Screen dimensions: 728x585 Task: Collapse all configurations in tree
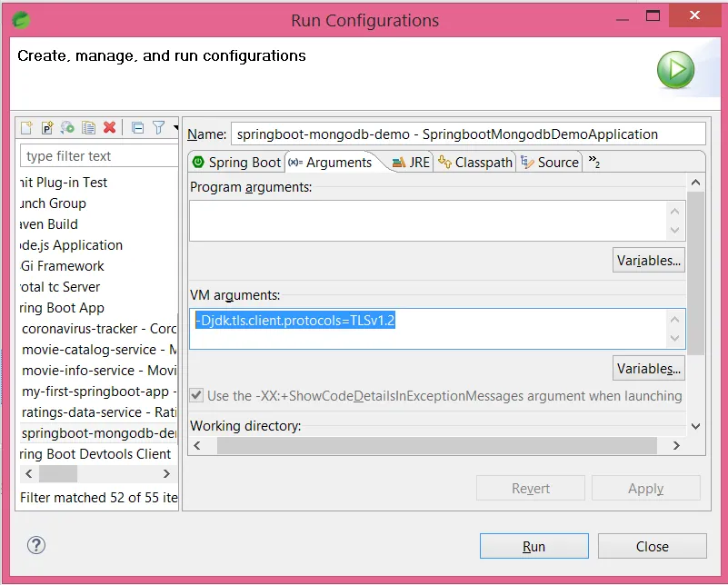(x=137, y=127)
